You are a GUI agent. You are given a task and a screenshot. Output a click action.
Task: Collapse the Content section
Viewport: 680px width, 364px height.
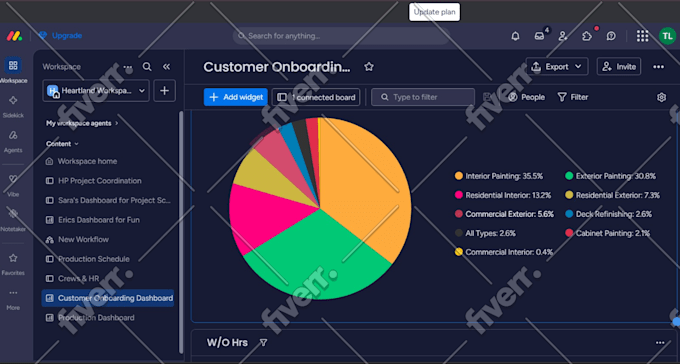coord(63,144)
